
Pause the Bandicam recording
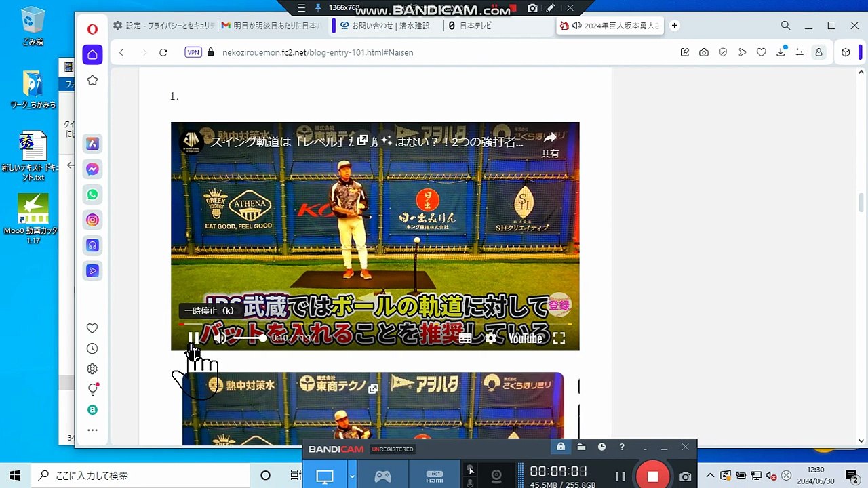coord(620,476)
